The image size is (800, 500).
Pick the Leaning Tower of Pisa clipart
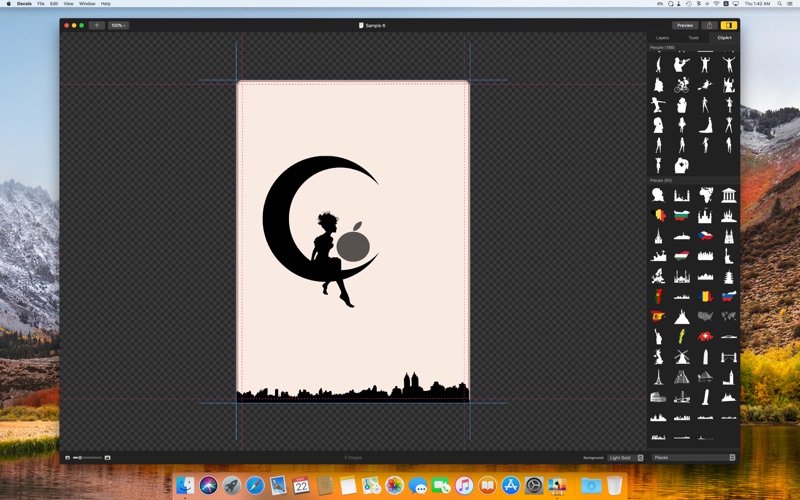[x=705, y=396]
